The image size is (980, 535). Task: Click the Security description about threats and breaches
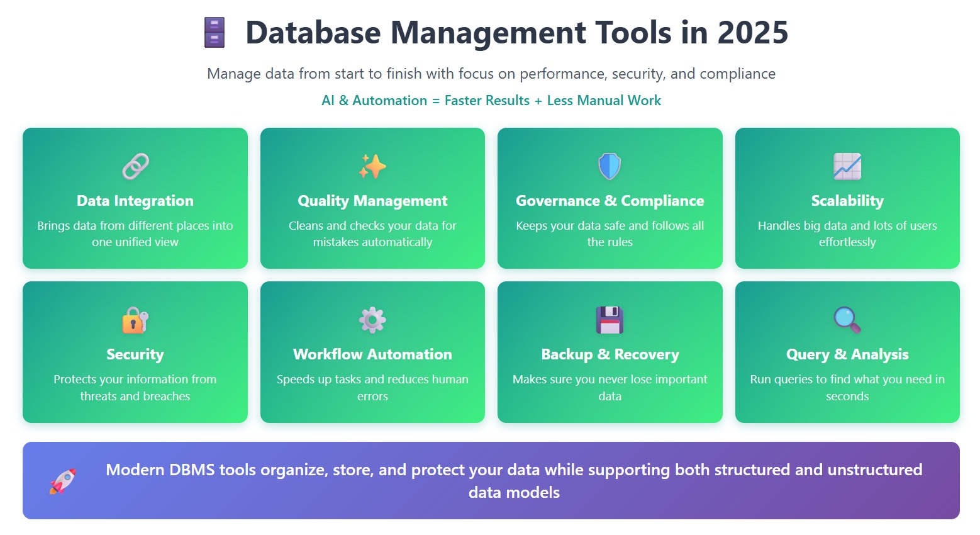pos(135,388)
